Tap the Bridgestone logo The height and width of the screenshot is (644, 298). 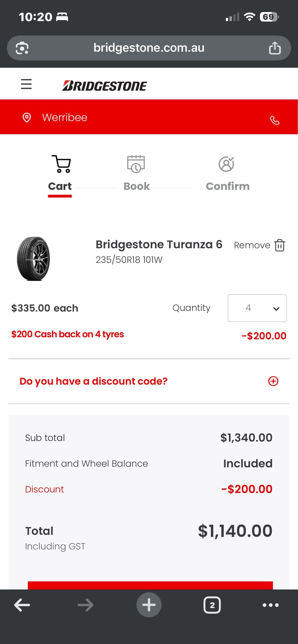coord(104,86)
